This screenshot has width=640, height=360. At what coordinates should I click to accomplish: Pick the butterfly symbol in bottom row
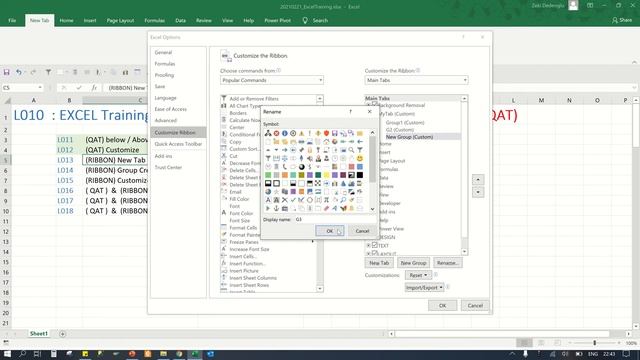click(343, 208)
